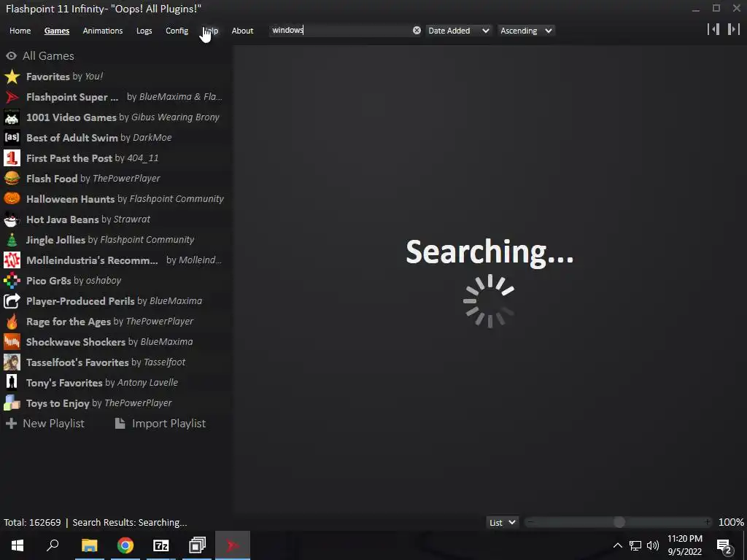Viewport: 747px width, 560px height.
Task: Open the Date Added sort dropdown
Action: coord(458,31)
